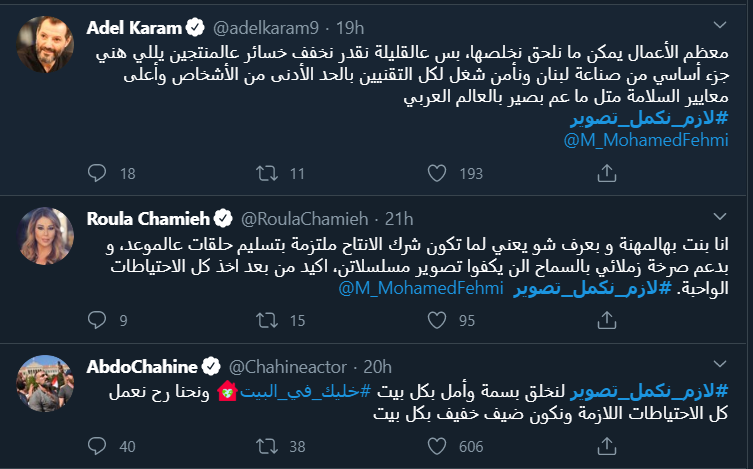This screenshot has width=753, height=469.
Task: Like Adel Karam's tweet
Action: point(435,174)
